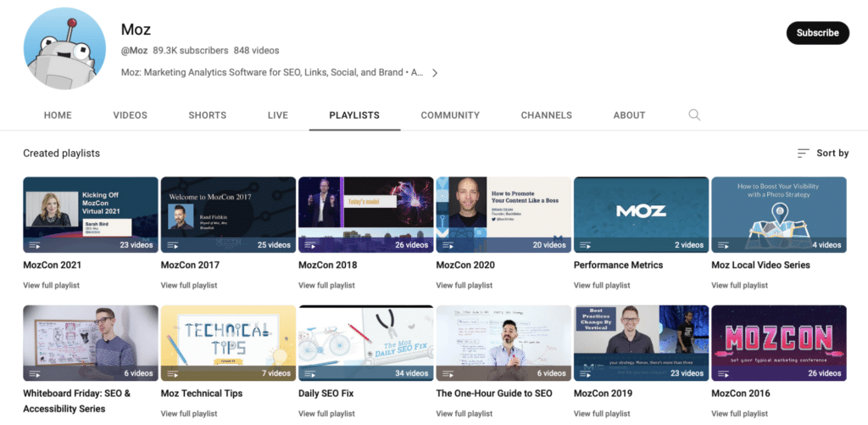Click playlist icon on Daily SEO Fix thumbnail
The height and width of the screenshot is (425, 868).
(x=310, y=373)
